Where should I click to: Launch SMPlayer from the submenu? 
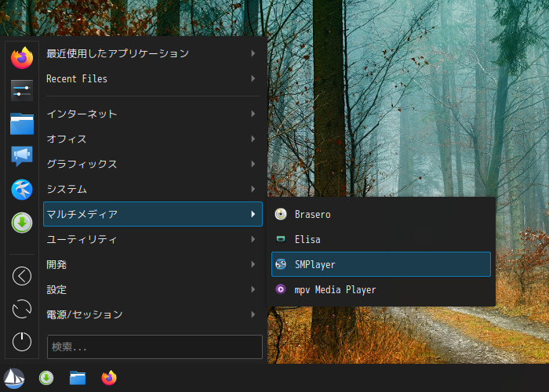point(381,264)
